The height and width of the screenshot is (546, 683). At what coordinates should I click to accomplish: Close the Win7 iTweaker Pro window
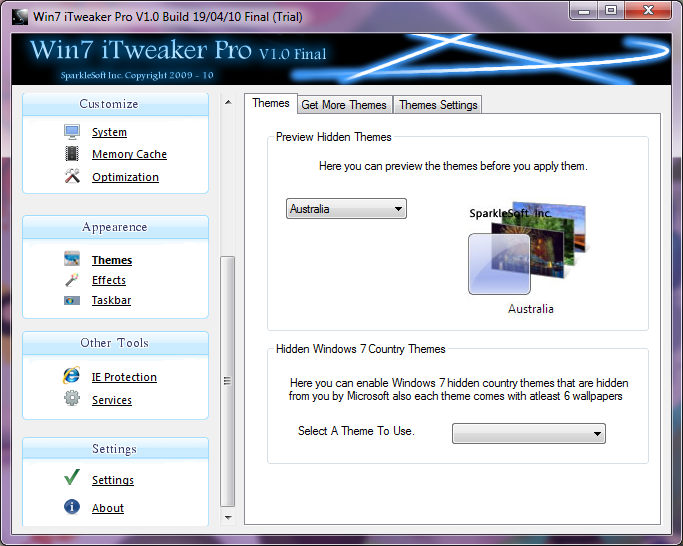[x=648, y=10]
